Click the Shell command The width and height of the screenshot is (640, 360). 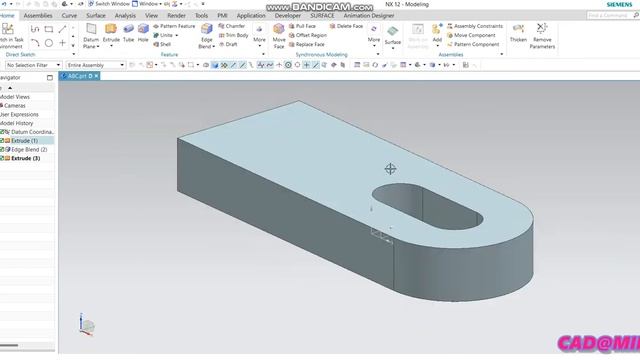point(162,44)
